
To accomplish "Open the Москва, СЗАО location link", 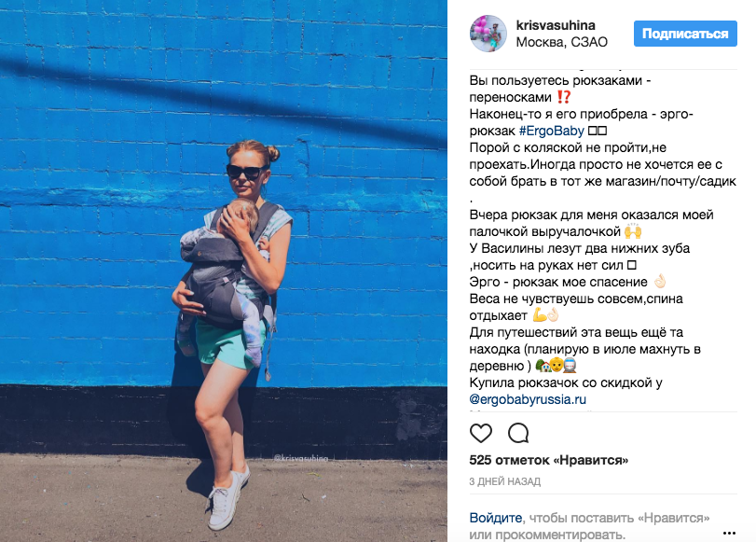I will (562, 42).
